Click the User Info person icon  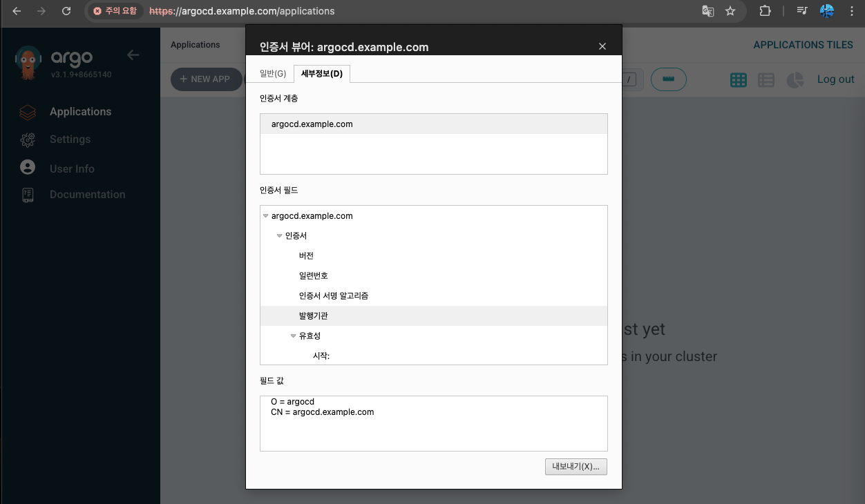tap(28, 167)
